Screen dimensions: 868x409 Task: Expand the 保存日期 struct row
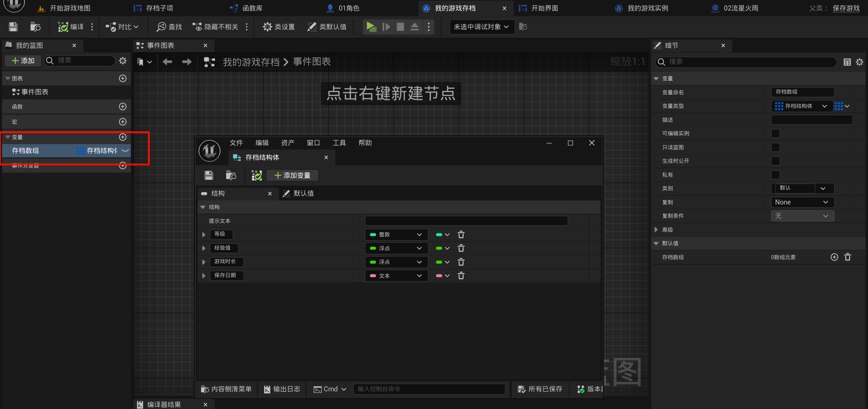coord(204,276)
